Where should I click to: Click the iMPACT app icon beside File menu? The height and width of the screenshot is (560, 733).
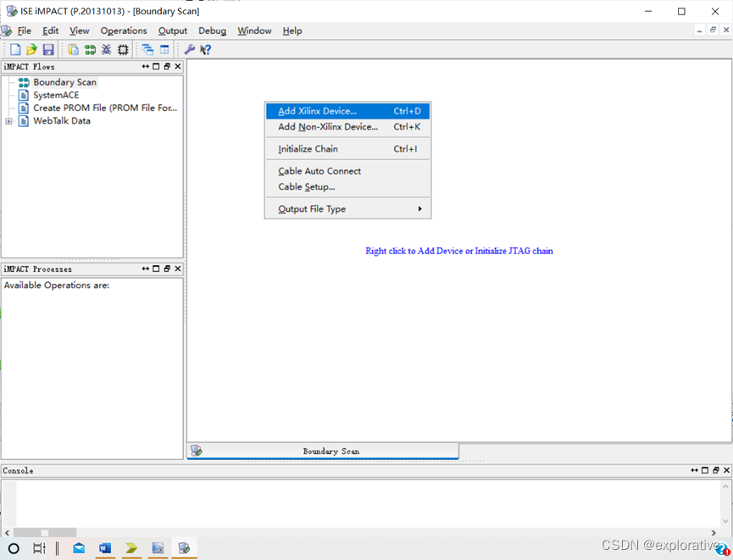[7, 30]
